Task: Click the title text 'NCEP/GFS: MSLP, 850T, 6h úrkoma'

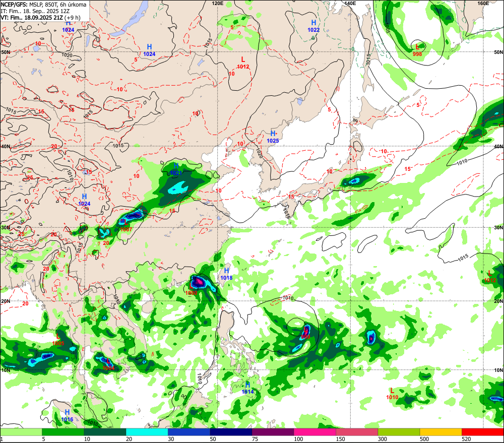Action: (44, 5)
